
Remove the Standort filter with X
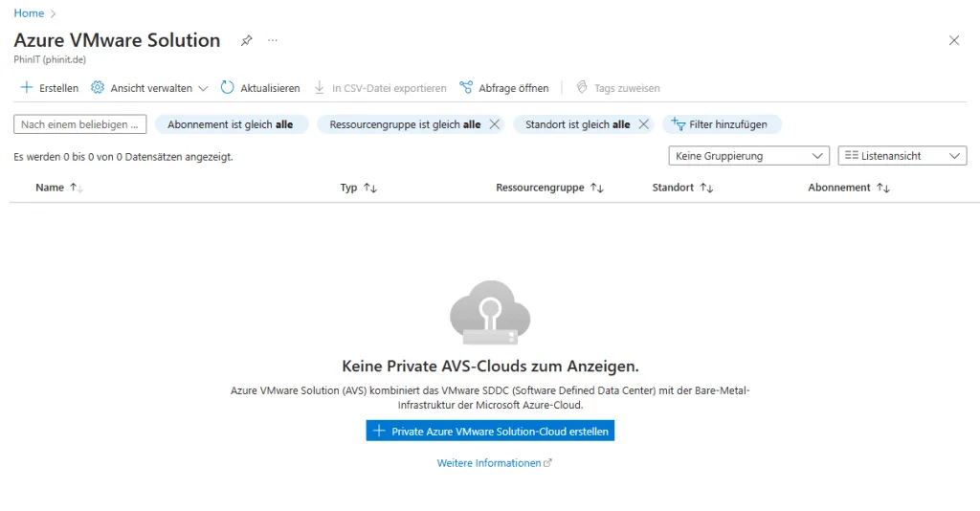tap(644, 124)
